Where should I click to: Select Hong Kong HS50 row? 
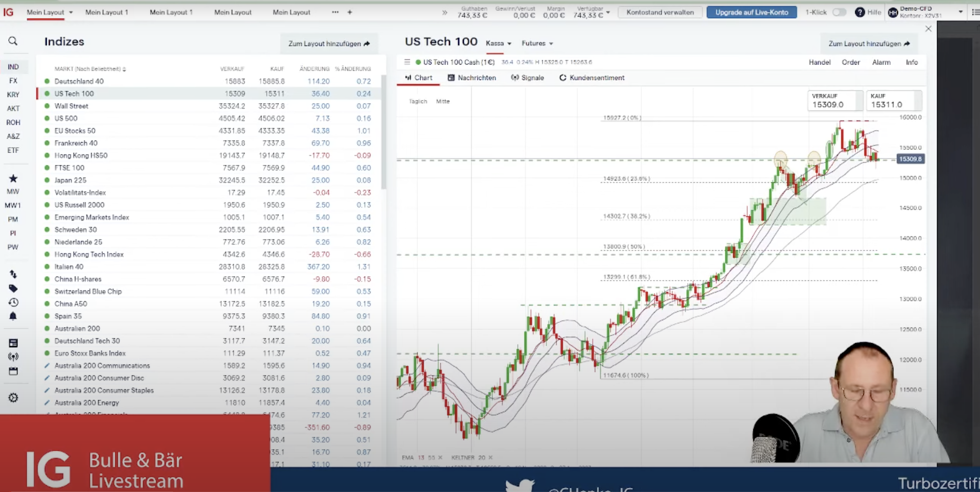tap(209, 156)
